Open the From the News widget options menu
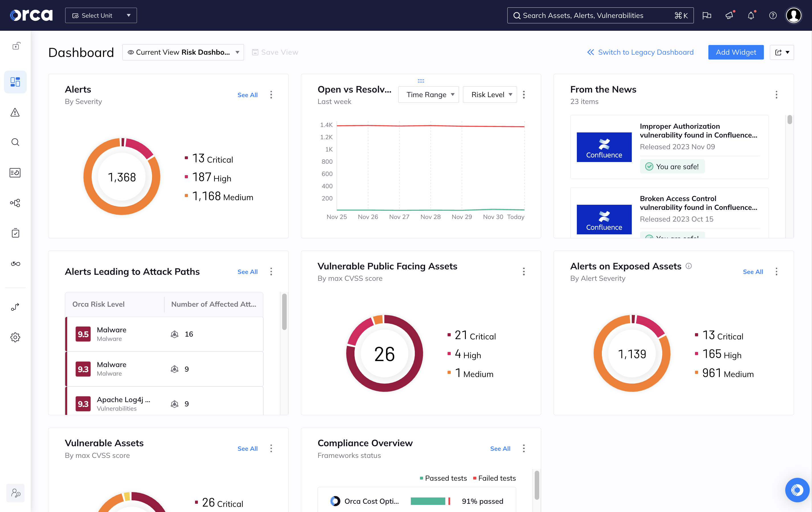Screen dimensions: 812x512 (776, 95)
